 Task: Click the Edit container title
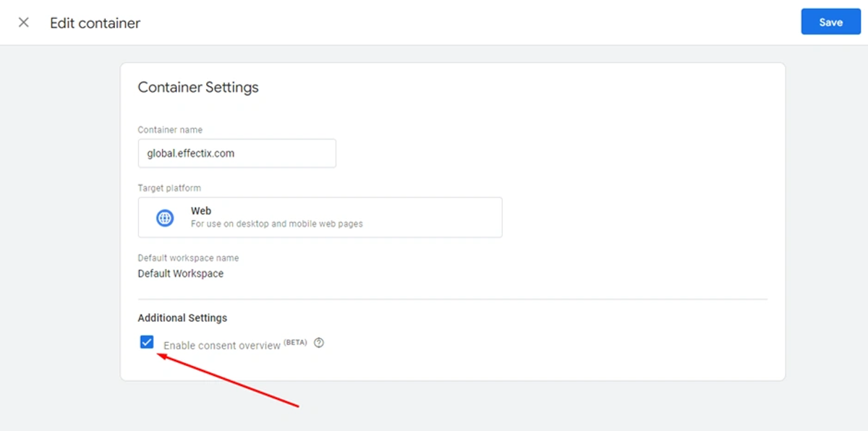[x=95, y=23]
